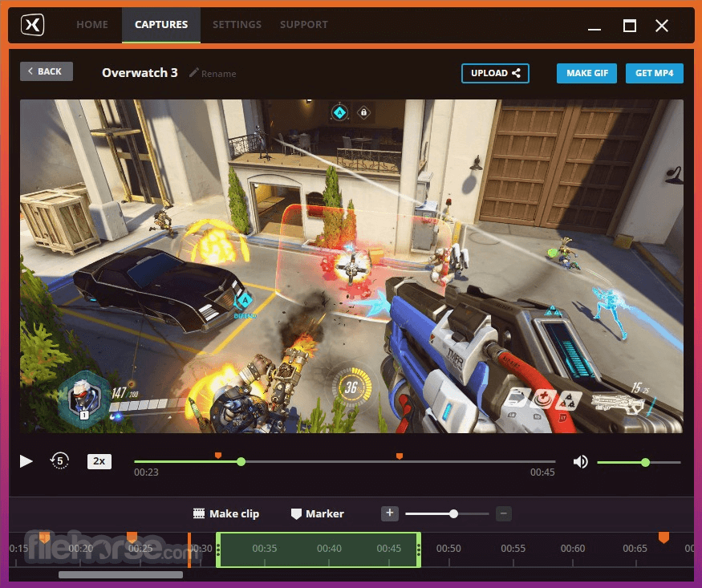This screenshot has width=702, height=588.
Task: Click the first orange marker on seek bar
Action: tap(218, 456)
